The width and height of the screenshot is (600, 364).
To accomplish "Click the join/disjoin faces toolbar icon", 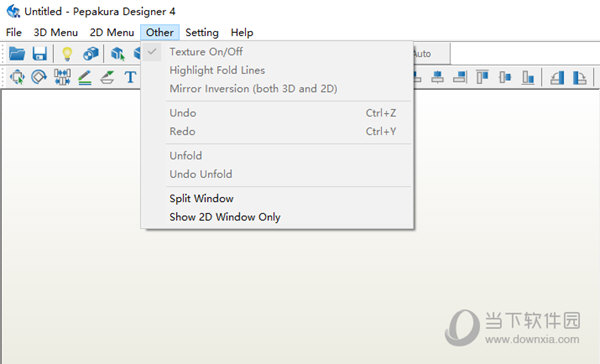I will point(62,77).
